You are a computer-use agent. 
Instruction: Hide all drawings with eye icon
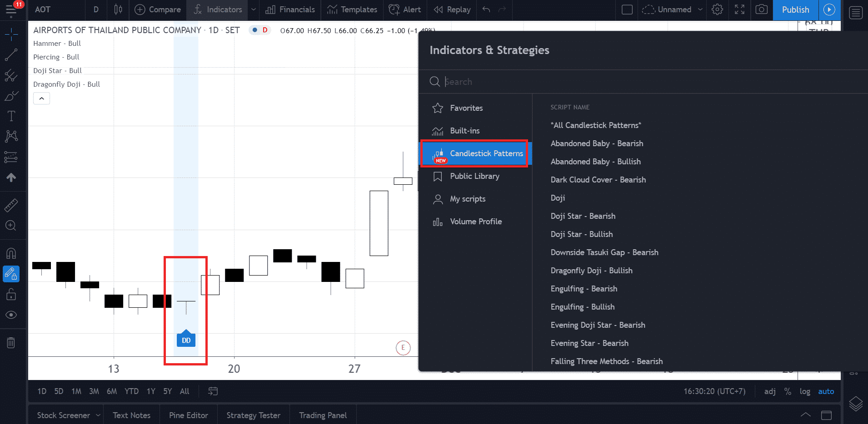(x=11, y=315)
